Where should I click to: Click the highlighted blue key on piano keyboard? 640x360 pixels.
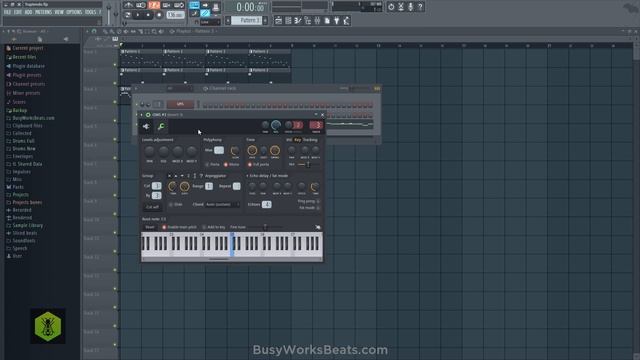232,245
